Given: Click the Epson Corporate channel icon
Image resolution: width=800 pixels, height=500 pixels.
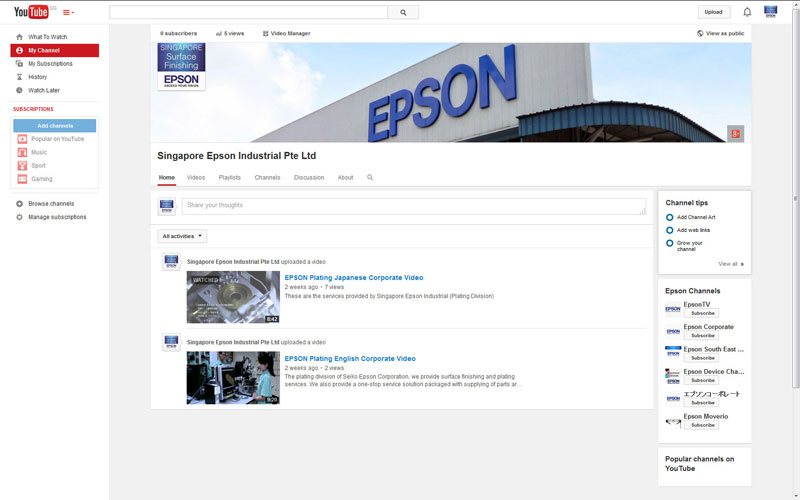Looking at the screenshot, I should point(673,332).
